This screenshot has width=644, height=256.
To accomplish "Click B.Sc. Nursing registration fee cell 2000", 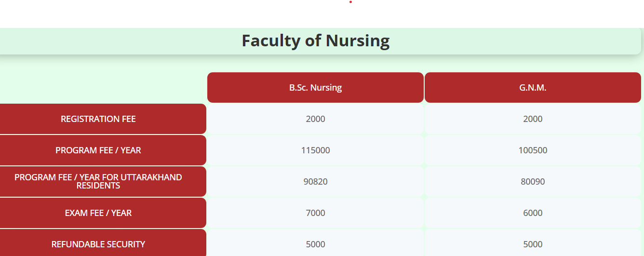I will 315,119.
